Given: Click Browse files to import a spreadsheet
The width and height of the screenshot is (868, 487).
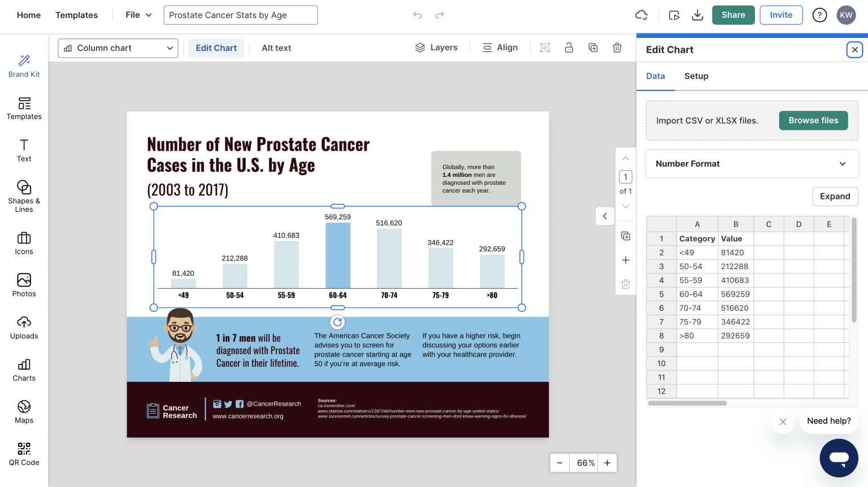Looking at the screenshot, I should tap(813, 120).
